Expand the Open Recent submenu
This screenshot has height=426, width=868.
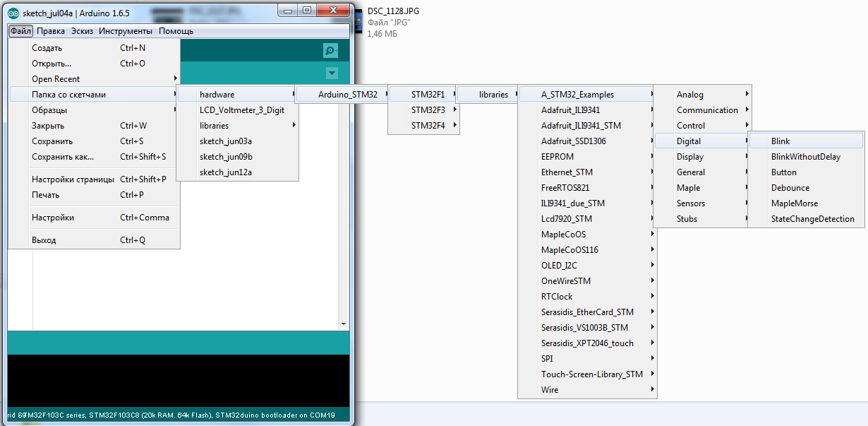[95, 79]
